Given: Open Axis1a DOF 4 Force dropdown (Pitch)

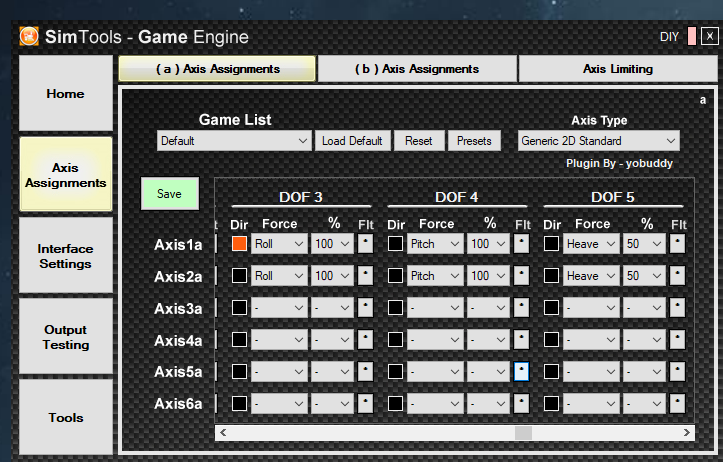Looking at the screenshot, I should (435, 243).
